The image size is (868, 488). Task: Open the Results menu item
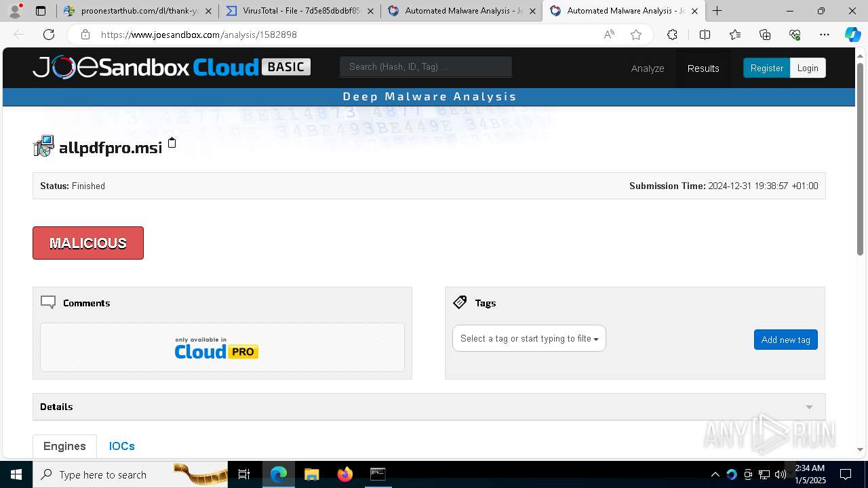703,68
